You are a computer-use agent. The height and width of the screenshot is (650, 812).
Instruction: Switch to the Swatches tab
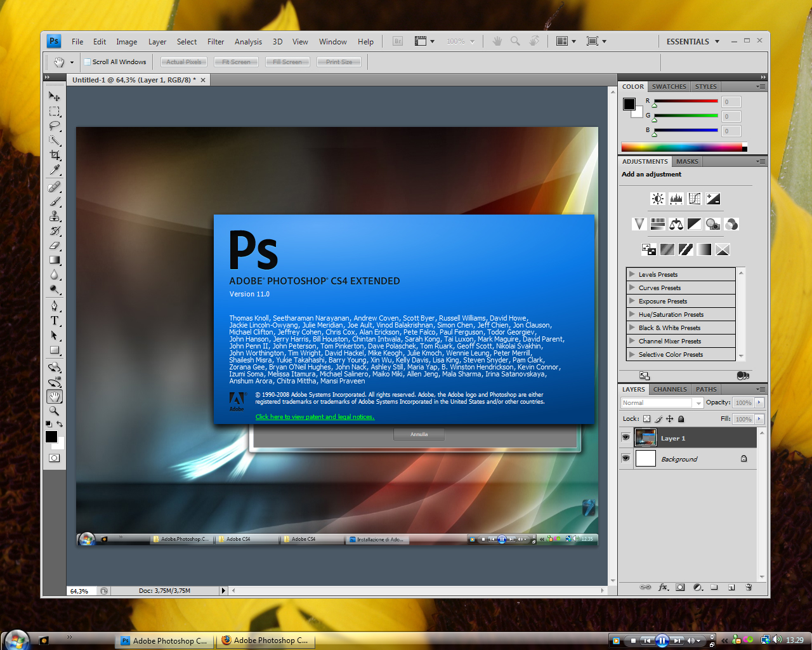pyautogui.click(x=669, y=86)
